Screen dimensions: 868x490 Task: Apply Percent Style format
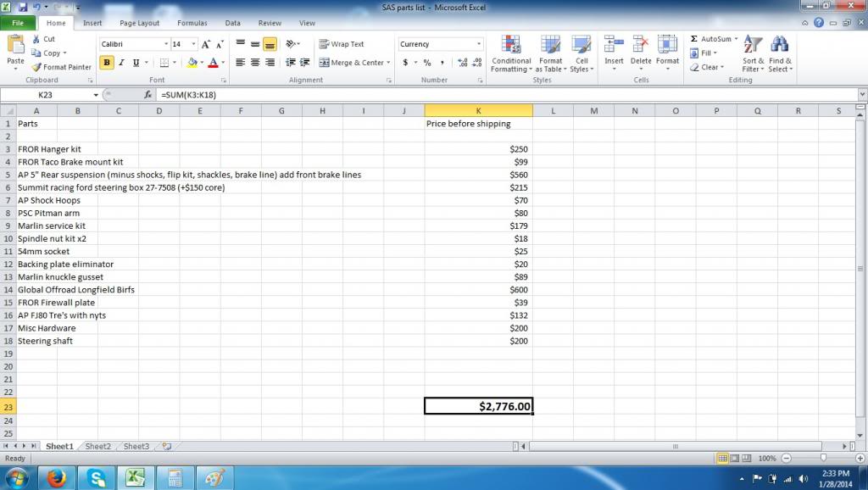click(427, 63)
